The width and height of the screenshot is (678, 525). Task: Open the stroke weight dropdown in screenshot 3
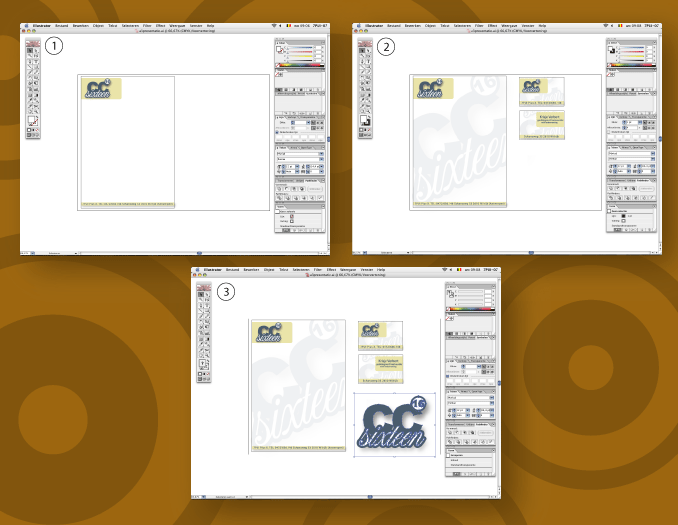tap(477, 368)
